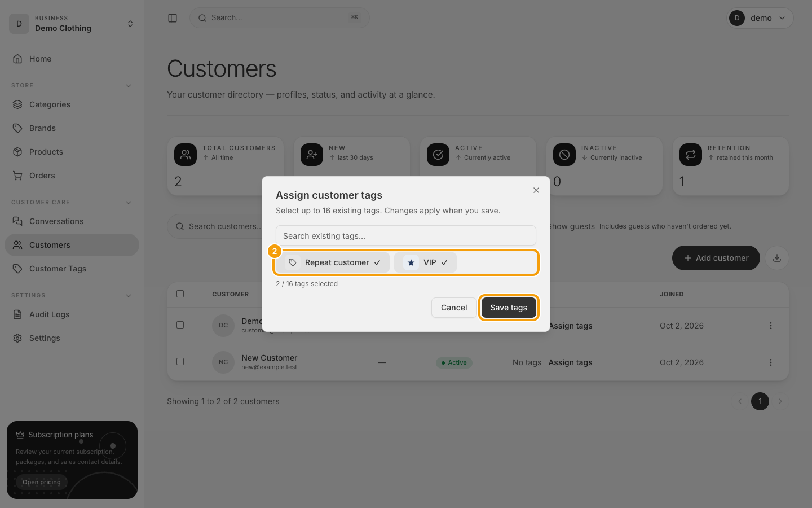Open the demo user account dropdown
Image resolution: width=812 pixels, height=508 pixels.
(x=760, y=18)
